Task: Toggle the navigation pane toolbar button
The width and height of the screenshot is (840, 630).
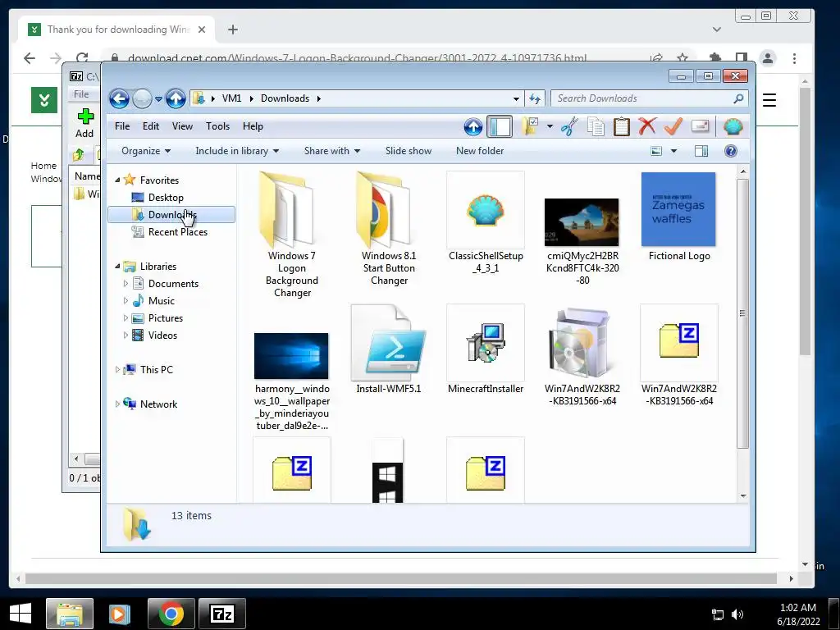Action: click(x=500, y=127)
